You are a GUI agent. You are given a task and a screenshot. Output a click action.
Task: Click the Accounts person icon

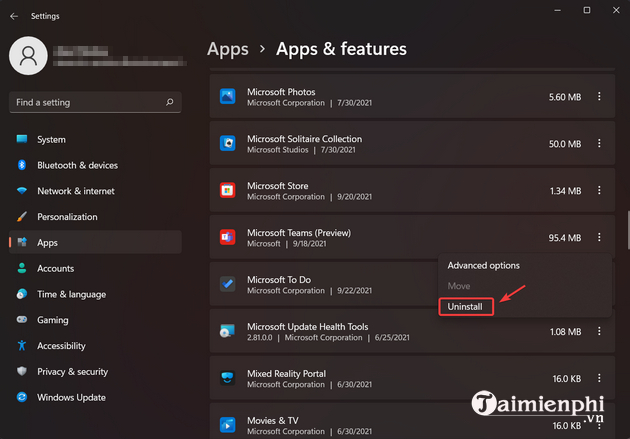coord(22,268)
